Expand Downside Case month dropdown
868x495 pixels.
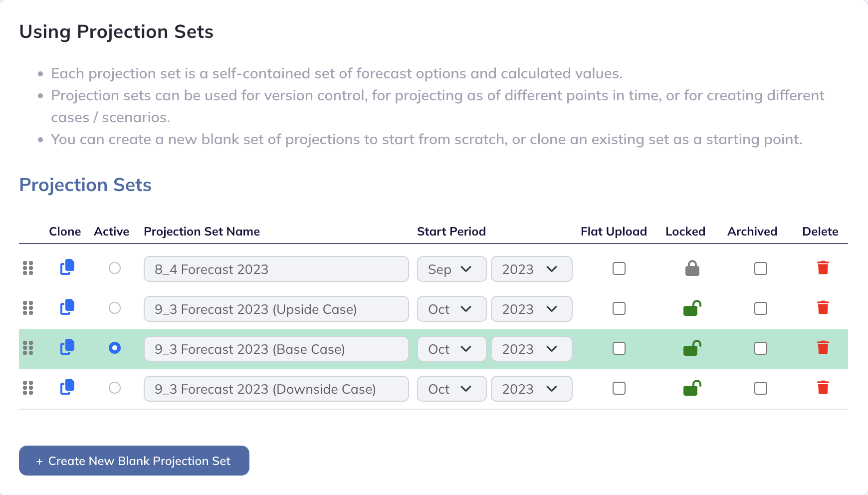451,389
